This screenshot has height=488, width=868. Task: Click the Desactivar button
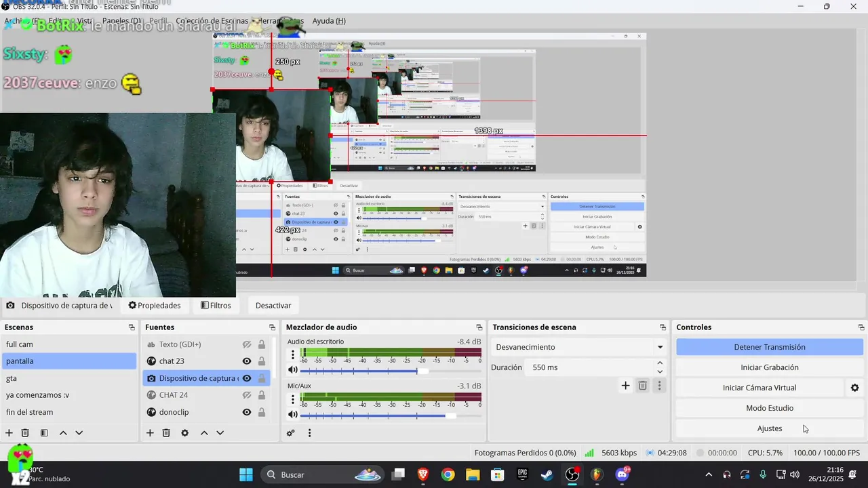(x=273, y=306)
